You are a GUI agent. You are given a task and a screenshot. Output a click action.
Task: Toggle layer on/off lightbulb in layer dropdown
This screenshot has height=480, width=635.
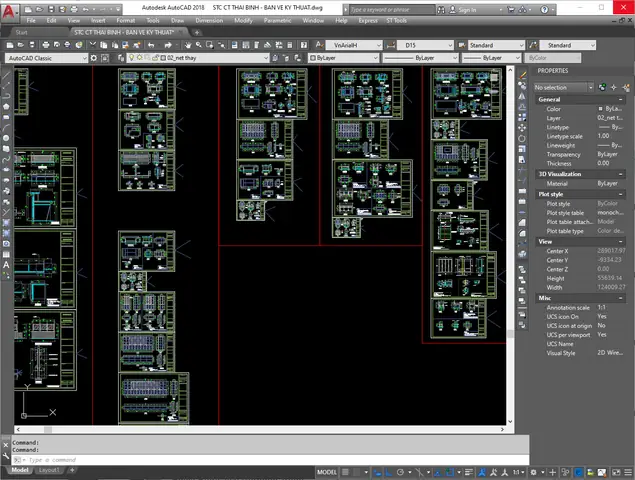tap(131, 58)
